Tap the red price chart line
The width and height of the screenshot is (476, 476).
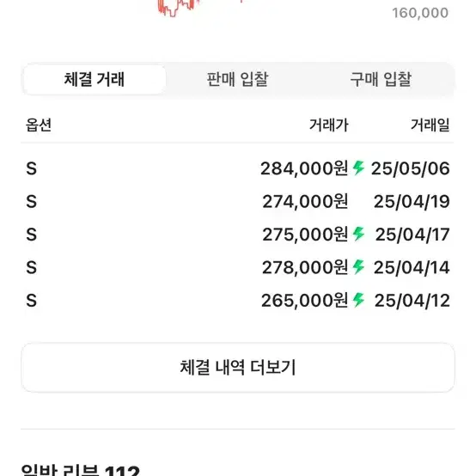click(176, 8)
